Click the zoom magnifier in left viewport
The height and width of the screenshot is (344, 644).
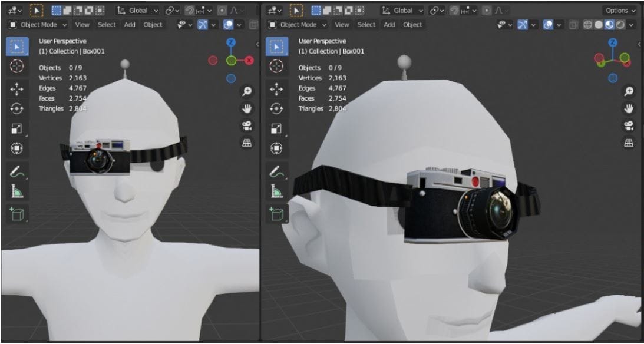click(247, 91)
